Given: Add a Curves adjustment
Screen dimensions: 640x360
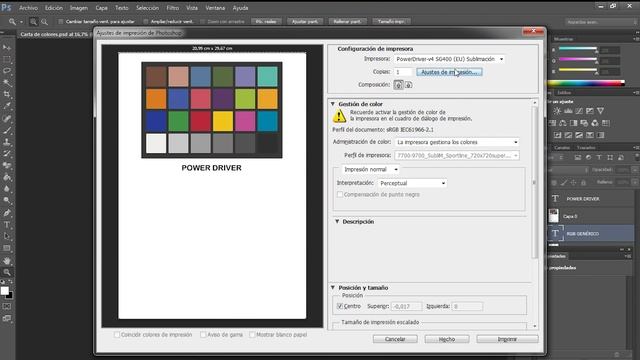Looking at the screenshot, I should pyautogui.click(x=579, y=111).
